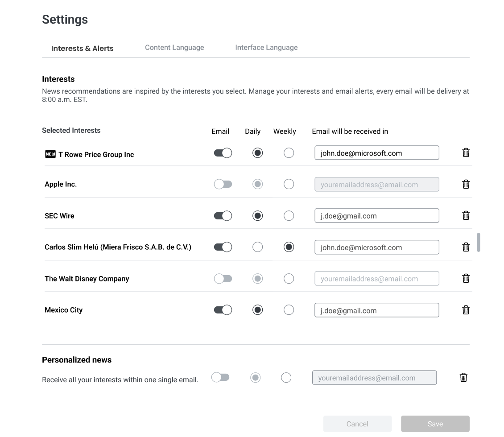504x437 pixels.
Task: Select Daily for Carlos Slim Helú
Action: [x=257, y=247]
